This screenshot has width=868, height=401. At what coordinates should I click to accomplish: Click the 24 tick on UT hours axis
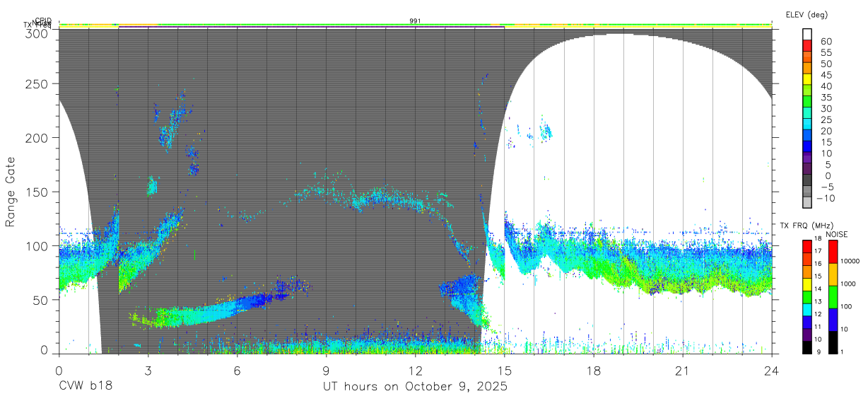771,371
